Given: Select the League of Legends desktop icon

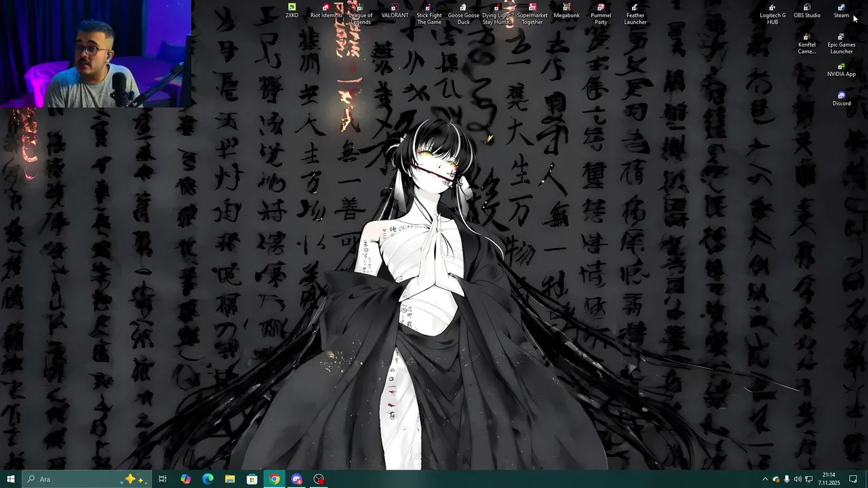Looking at the screenshot, I should pyautogui.click(x=360, y=14).
